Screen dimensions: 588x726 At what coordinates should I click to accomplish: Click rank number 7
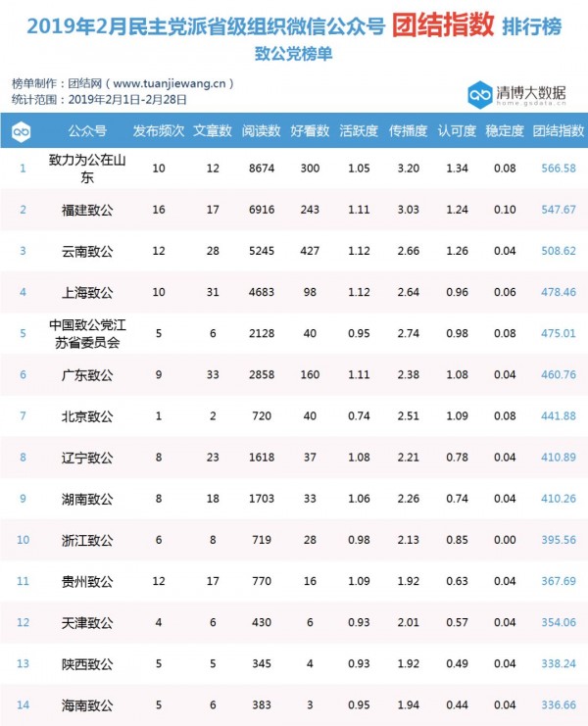23,415
